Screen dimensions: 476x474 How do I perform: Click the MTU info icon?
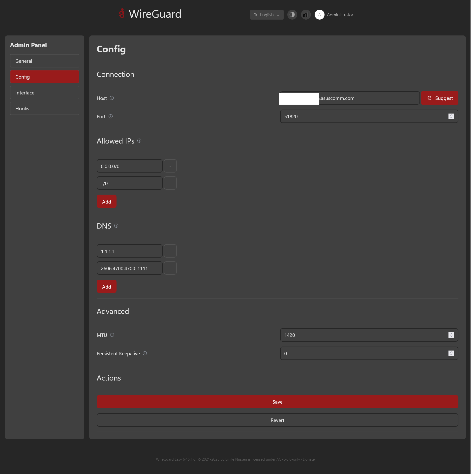click(x=112, y=335)
